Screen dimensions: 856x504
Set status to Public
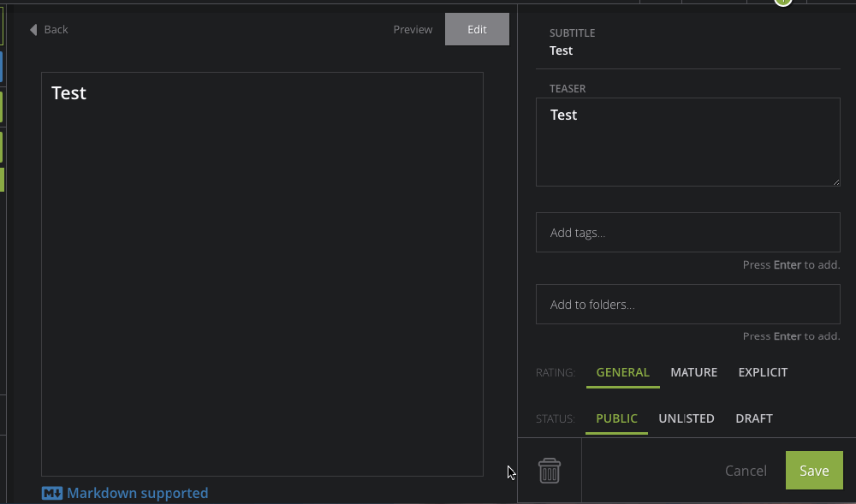click(x=616, y=418)
